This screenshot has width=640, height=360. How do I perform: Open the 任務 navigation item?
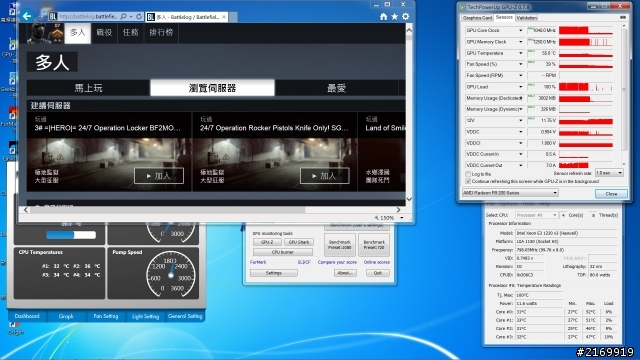pos(131,33)
